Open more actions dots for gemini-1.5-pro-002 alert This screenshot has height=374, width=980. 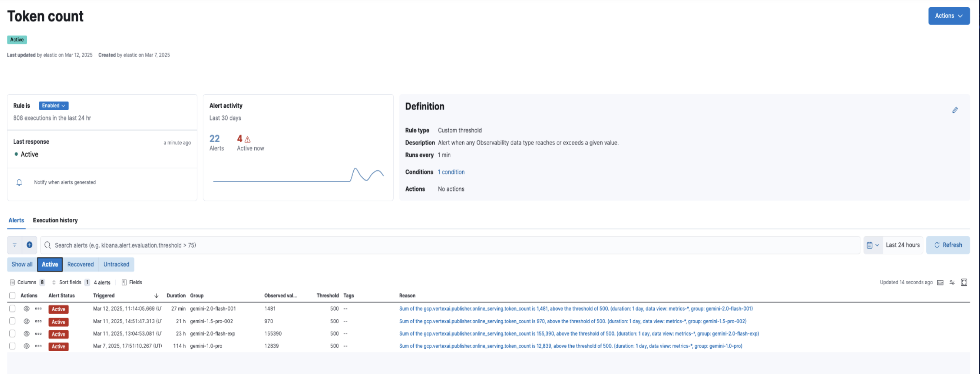38,321
